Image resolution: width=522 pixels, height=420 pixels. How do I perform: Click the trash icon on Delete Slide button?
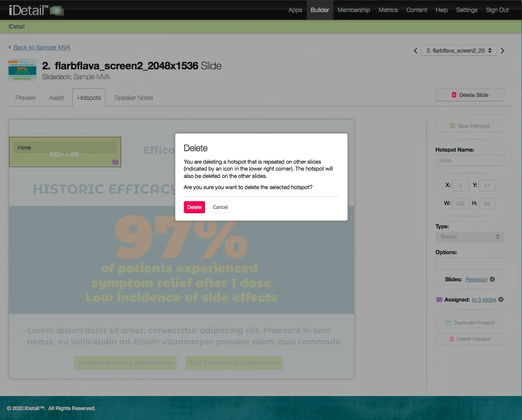[x=454, y=95]
